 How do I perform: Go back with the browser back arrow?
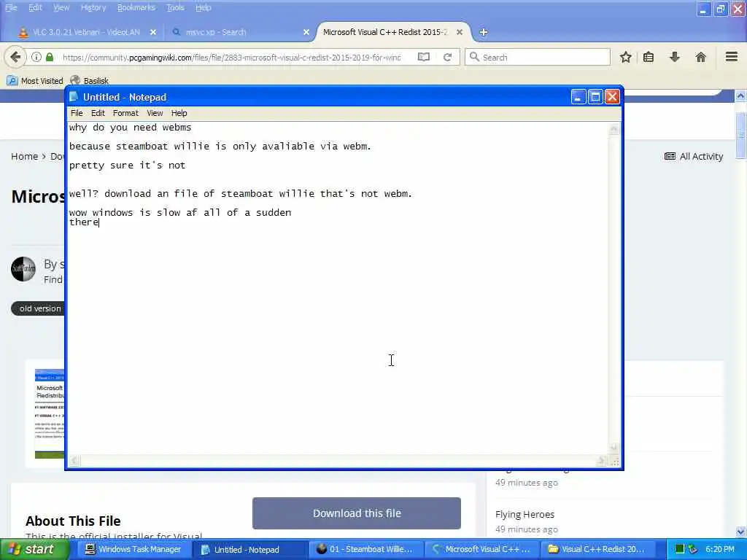pos(15,57)
